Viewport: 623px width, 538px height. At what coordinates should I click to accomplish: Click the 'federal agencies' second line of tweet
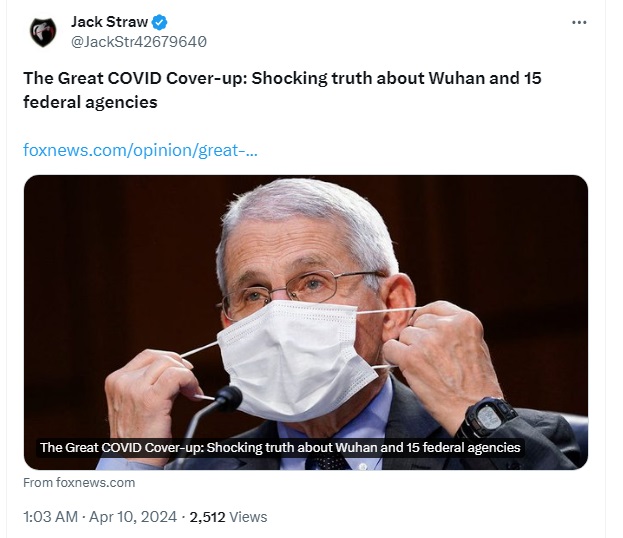tap(90, 102)
